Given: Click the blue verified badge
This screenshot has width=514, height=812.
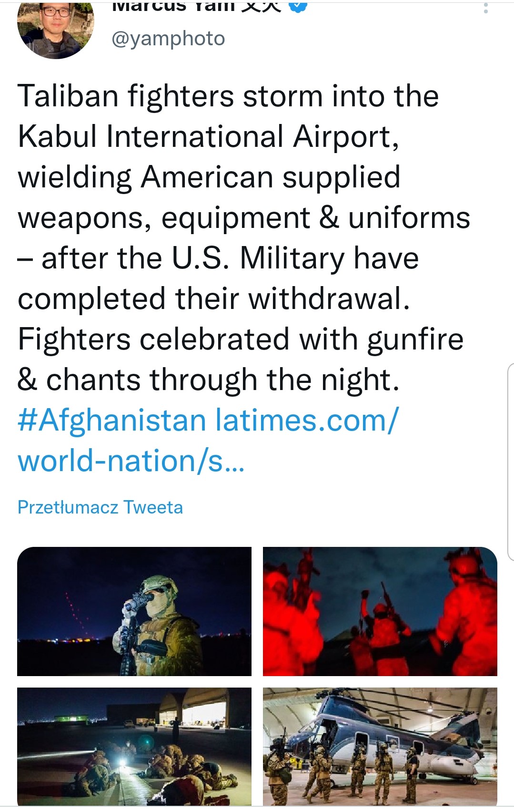Looking at the screenshot, I should click(298, 7).
